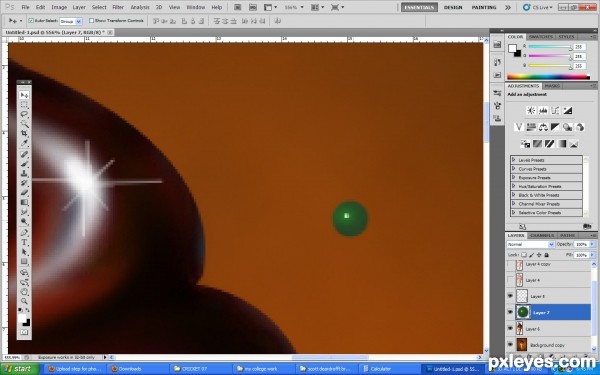The height and width of the screenshot is (375, 600).
Task: Expand the Hue/Saturation Presets list
Action: click(x=514, y=186)
